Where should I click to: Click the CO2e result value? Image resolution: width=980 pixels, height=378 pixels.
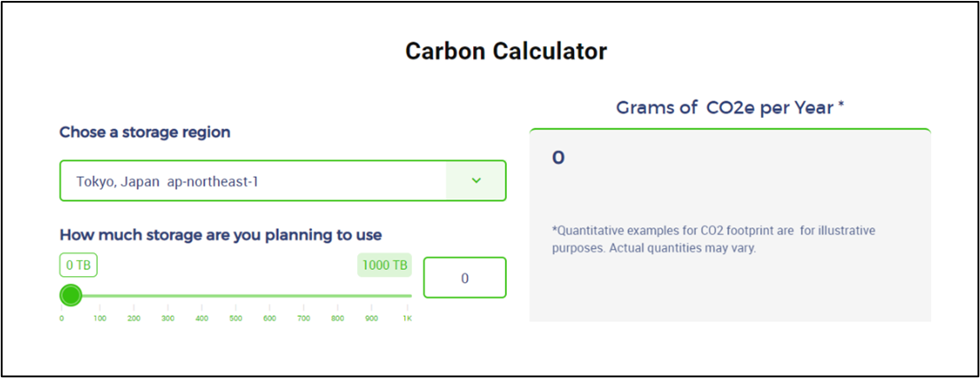tap(558, 158)
